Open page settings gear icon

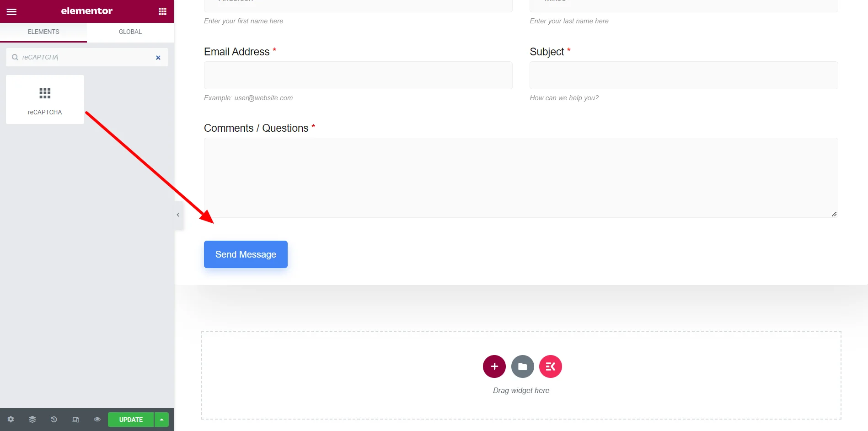pyautogui.click(x=11, y=420)
